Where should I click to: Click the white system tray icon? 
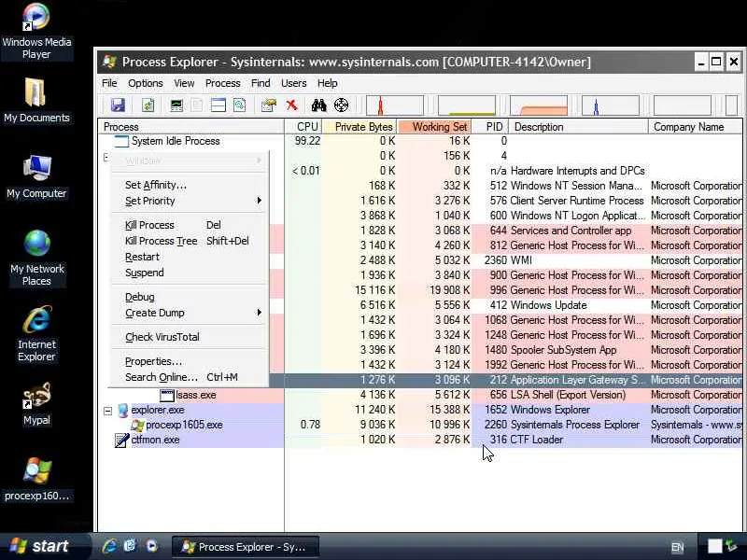pos(714,546)
